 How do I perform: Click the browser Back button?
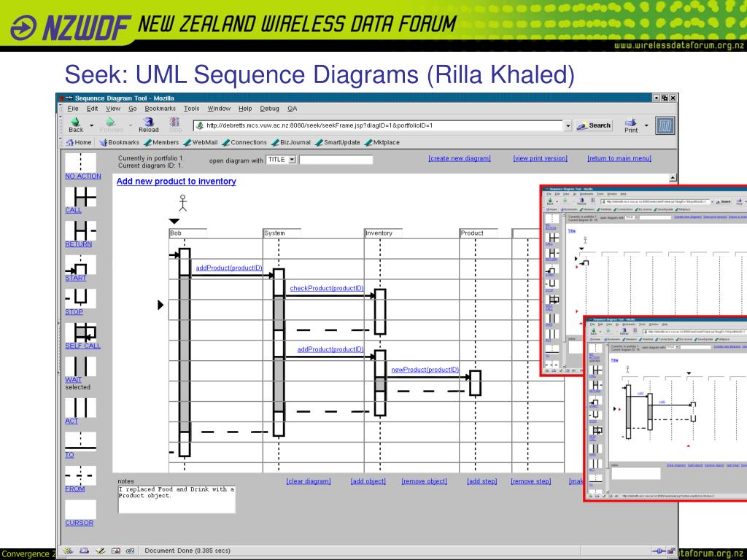click(x=76, y=125)
